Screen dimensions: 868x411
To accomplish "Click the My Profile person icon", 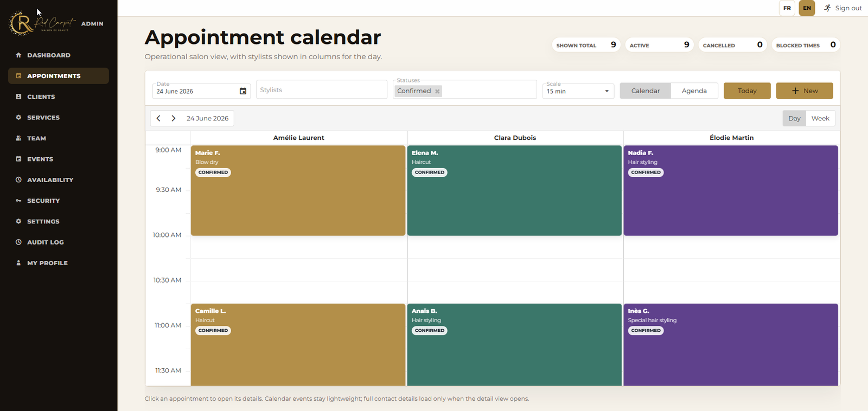I will click(18, 263).
